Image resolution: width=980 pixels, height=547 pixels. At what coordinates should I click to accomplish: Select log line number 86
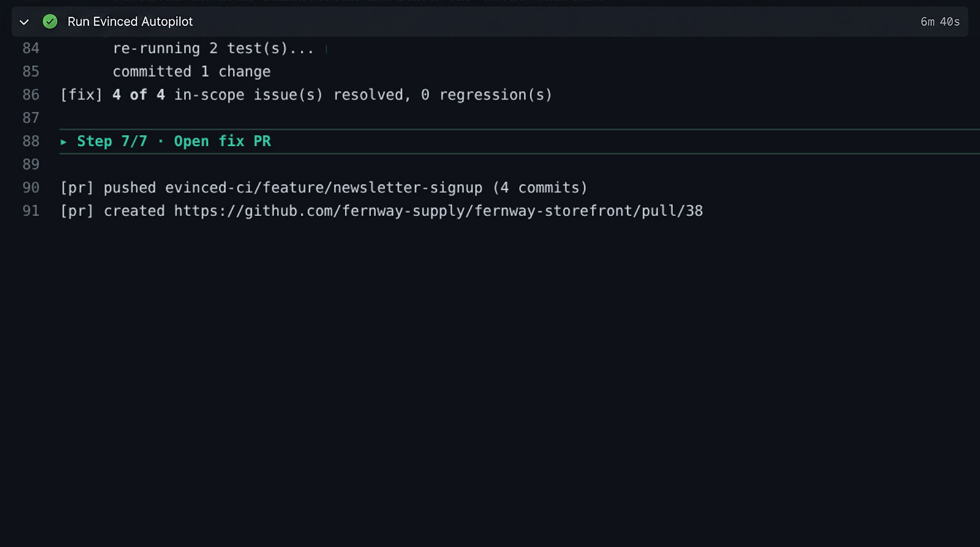(x=31, y=95)
